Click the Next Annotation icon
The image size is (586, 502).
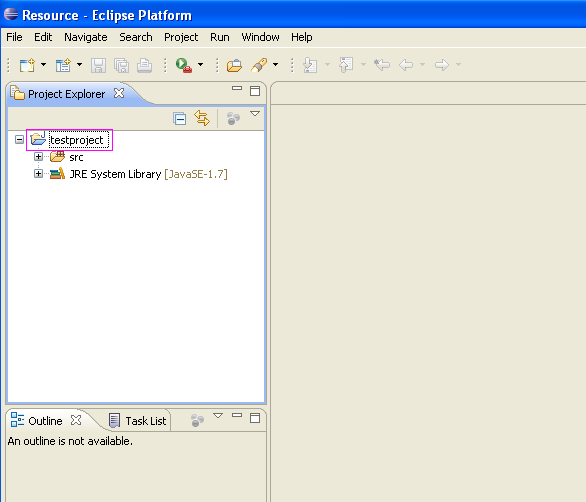click(310, 65)
